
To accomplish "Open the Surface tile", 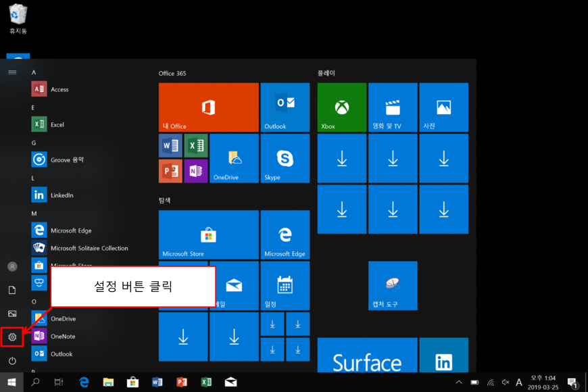I will pyautogui.click(x=368, y=356).
